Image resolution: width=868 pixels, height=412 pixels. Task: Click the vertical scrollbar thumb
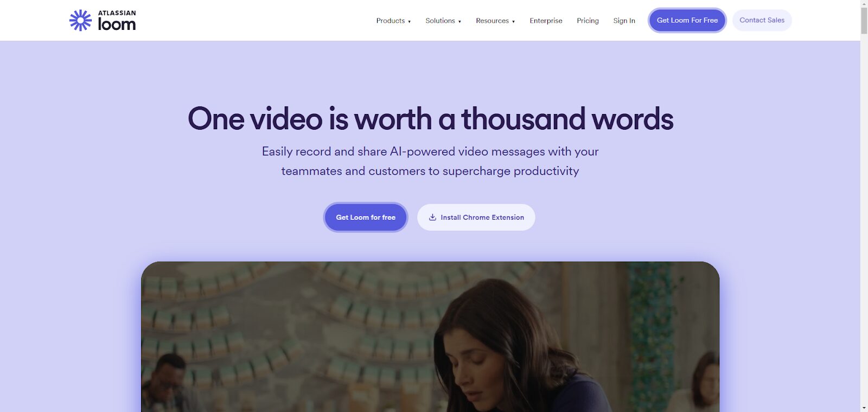click(x=864, y=21)
